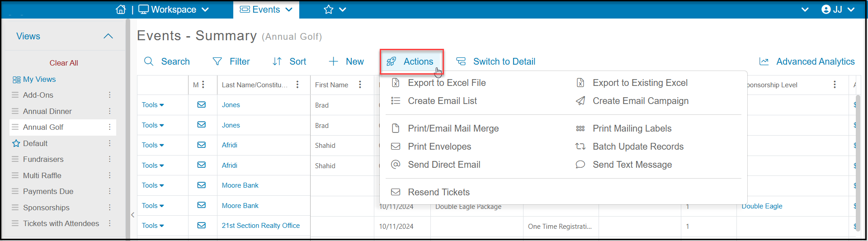Open Advanced Analytics
868x241 pixels.
[807, 61]
